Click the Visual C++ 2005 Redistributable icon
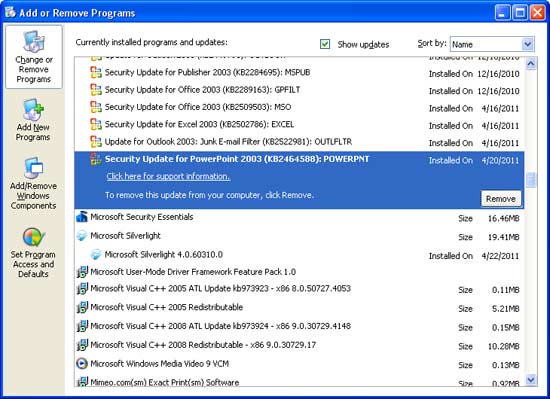 point(82,307)
